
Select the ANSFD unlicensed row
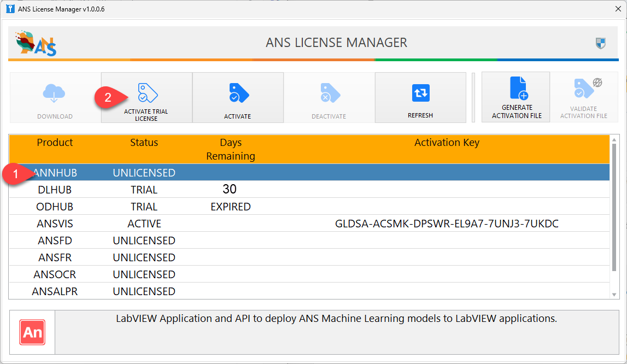tap(55, 240)
